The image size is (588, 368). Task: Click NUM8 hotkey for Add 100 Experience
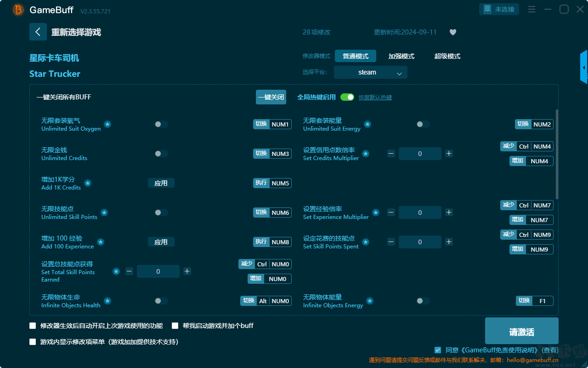point(272,242)
